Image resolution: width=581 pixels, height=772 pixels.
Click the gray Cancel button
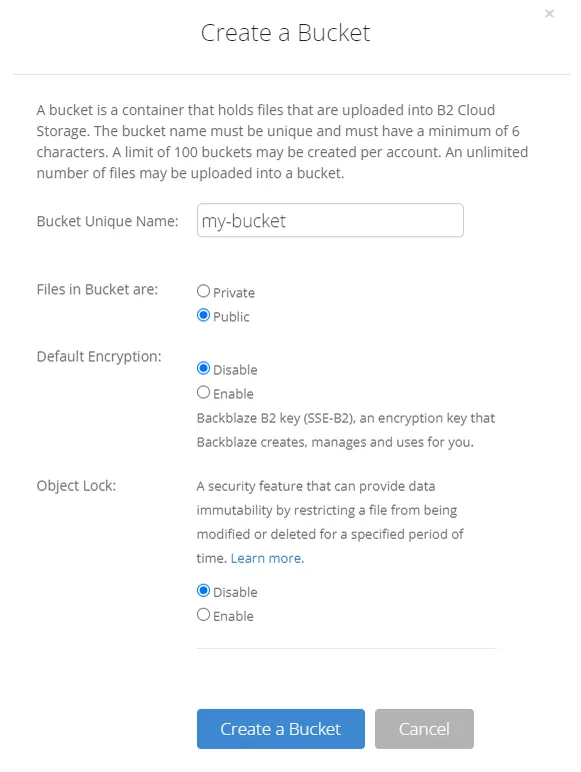(424, 729)
